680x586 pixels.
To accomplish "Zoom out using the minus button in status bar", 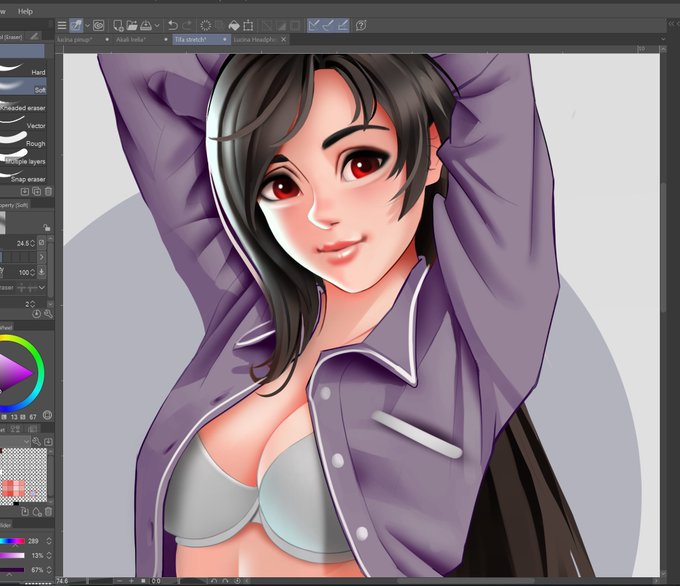I will coord(119,581).
